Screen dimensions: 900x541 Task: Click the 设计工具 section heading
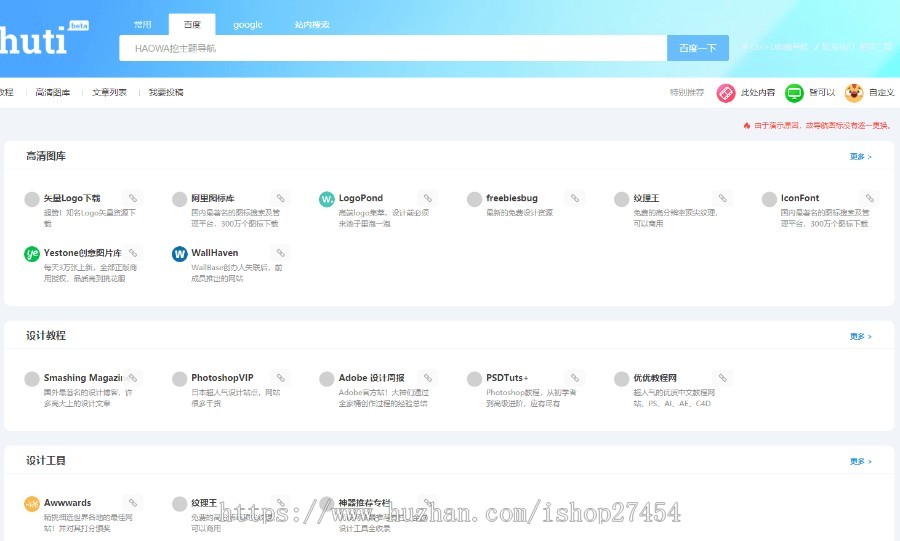click(46, 461)
